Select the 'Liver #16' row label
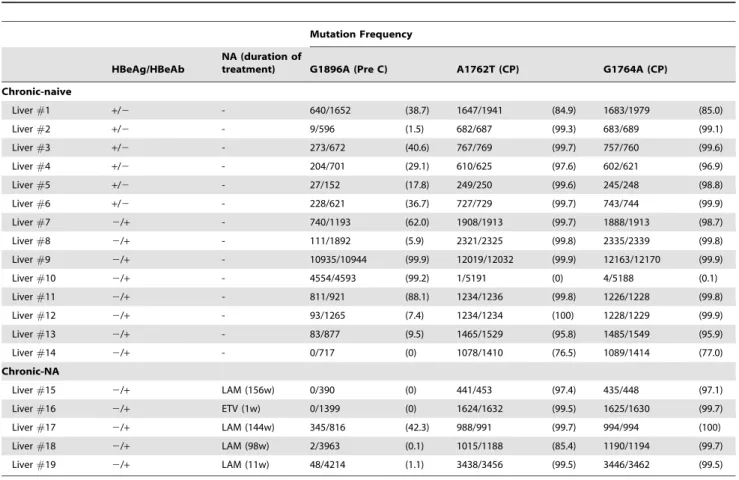 point(33,408)
